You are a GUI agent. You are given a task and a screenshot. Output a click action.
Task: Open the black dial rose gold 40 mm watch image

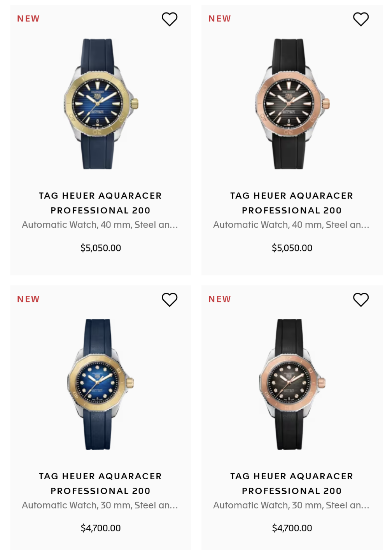292,104
